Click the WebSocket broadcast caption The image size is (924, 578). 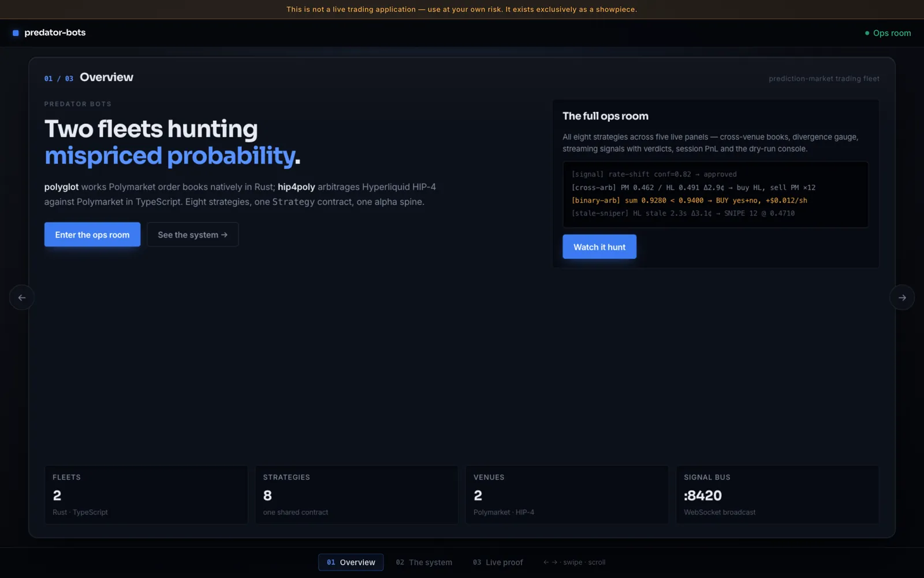tap(720, 512)
